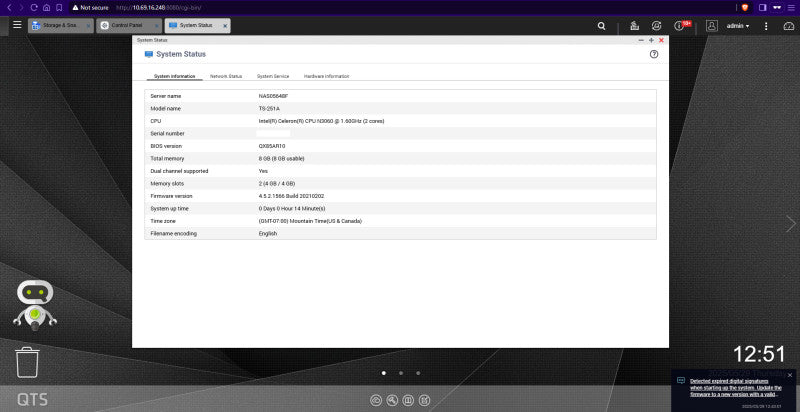
Task: Click the Brave shields icon
Action: 745,8
